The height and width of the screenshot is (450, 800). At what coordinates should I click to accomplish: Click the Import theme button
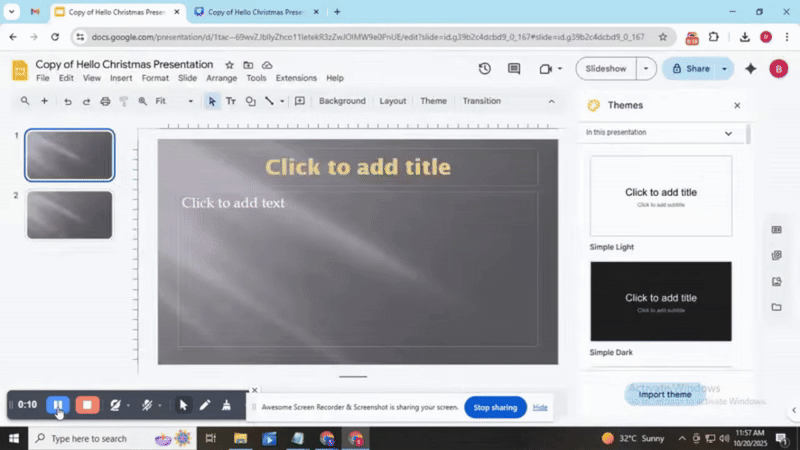pyautogui.click(x=665, y=394)
